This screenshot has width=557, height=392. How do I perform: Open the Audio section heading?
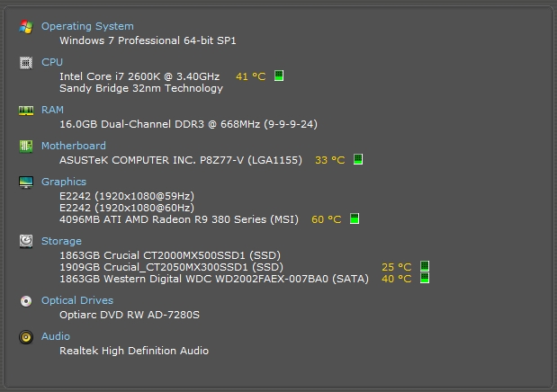(56, 337)
